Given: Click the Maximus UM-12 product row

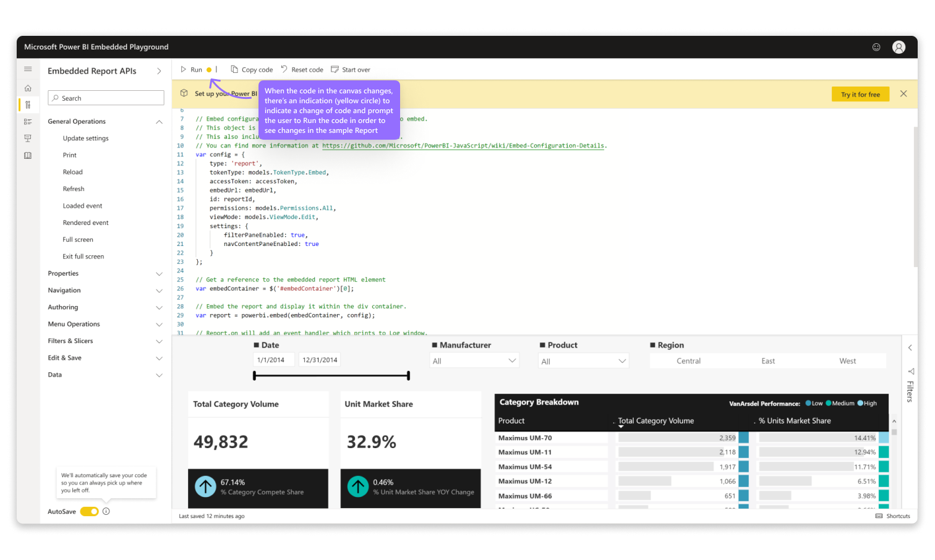Looking at the screenshot, I should pyautogui.click(x=693, y=481).
